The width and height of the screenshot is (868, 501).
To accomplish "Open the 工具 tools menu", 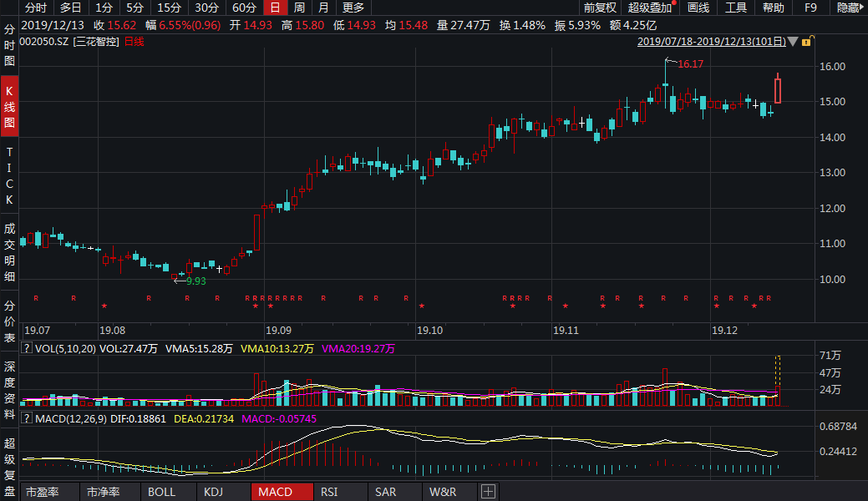I will pyautogui.click(x=736, y=8).
